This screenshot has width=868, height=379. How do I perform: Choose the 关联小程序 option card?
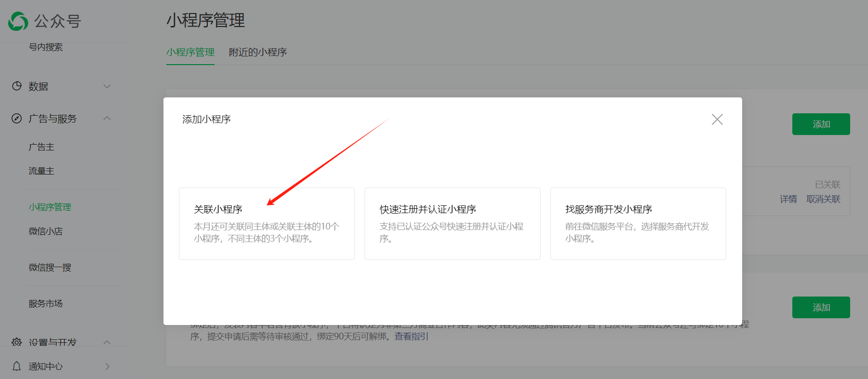(267, 224)
